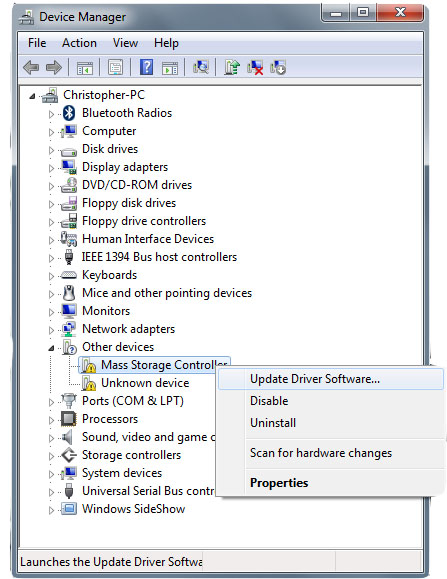Click the Network adapters icon
This screenshot has height=579, width=447.
click(x=69, y=329)
